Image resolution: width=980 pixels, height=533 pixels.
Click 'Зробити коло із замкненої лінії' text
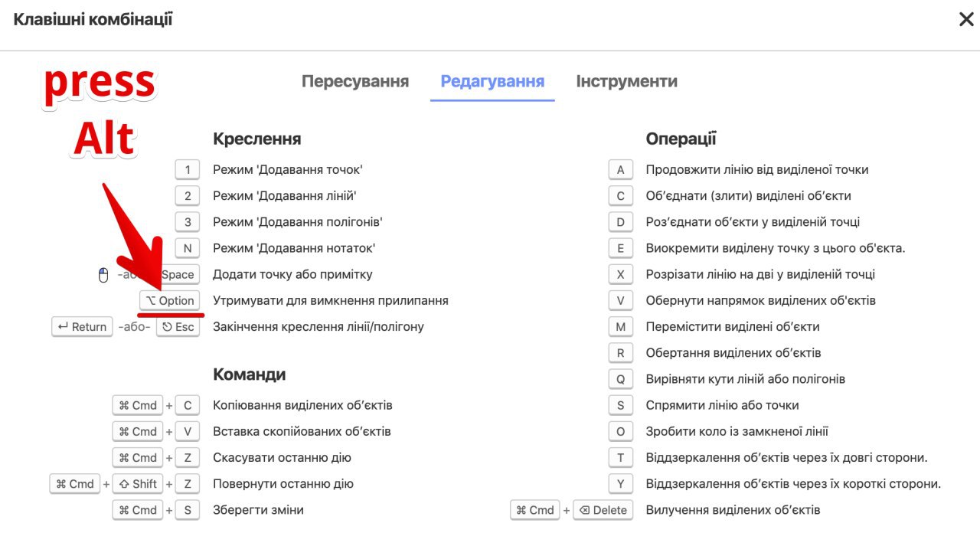click(737, 431)
